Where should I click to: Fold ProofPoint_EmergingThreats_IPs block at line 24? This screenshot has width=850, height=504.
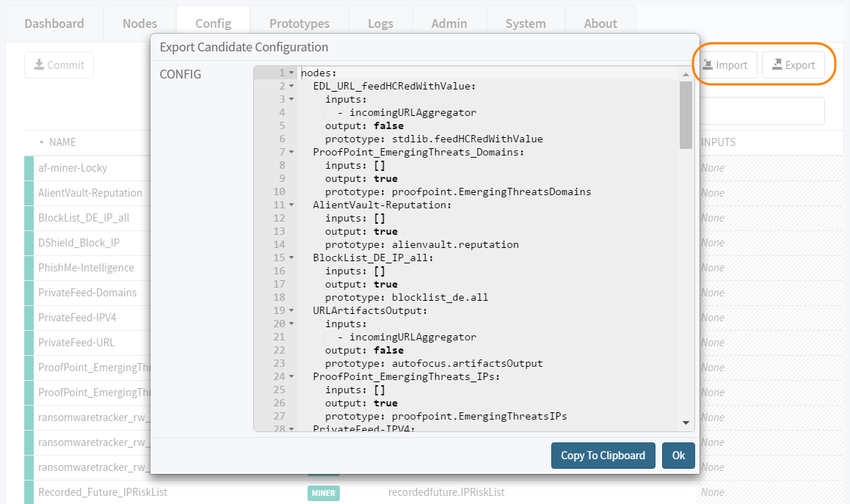tap(291, 377)
